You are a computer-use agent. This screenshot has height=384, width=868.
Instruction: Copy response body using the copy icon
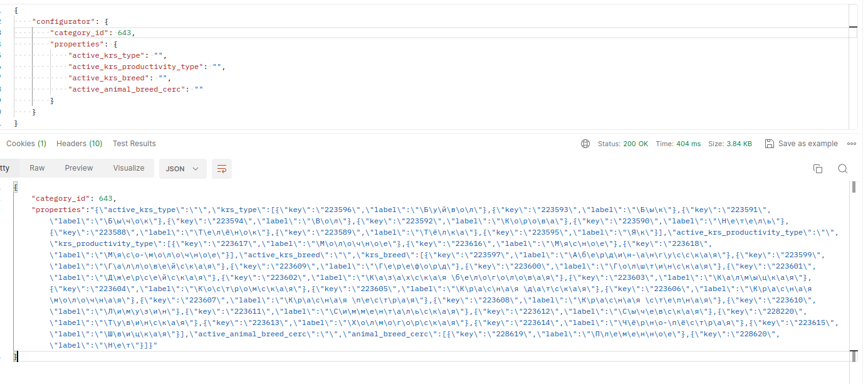tap(817, 168)
